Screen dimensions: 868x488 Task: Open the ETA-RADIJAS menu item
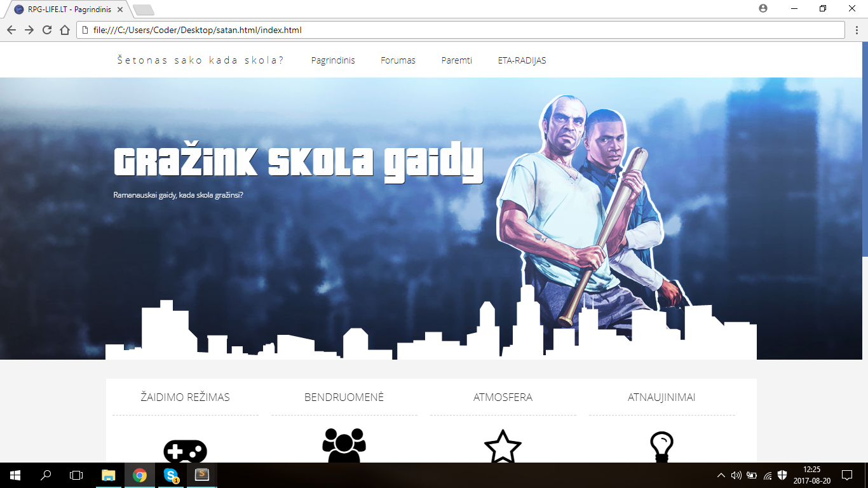coord(522,60)
